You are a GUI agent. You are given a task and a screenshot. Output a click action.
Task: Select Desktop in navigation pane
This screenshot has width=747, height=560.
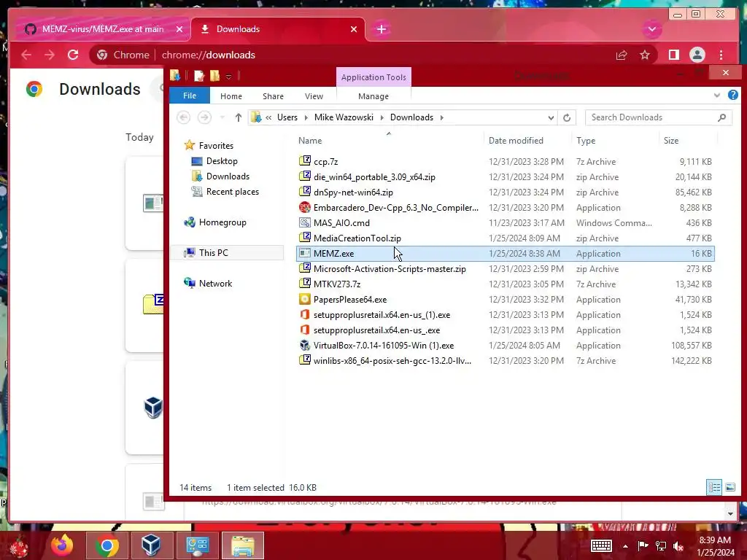[x=222, y=161]
